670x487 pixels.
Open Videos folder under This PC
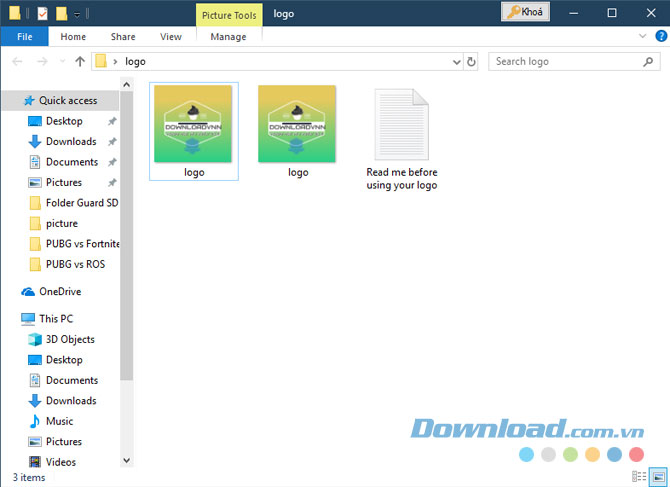(x=60, y=462)
